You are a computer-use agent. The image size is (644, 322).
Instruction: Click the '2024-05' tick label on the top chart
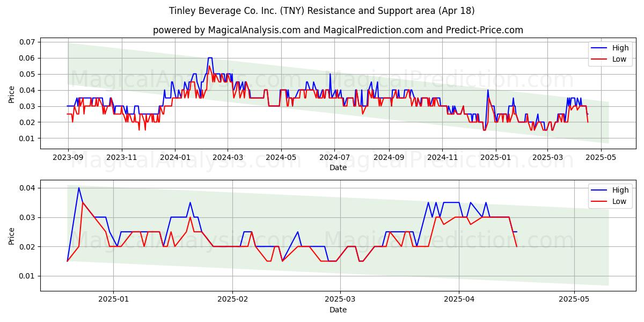tap(281, 158)
